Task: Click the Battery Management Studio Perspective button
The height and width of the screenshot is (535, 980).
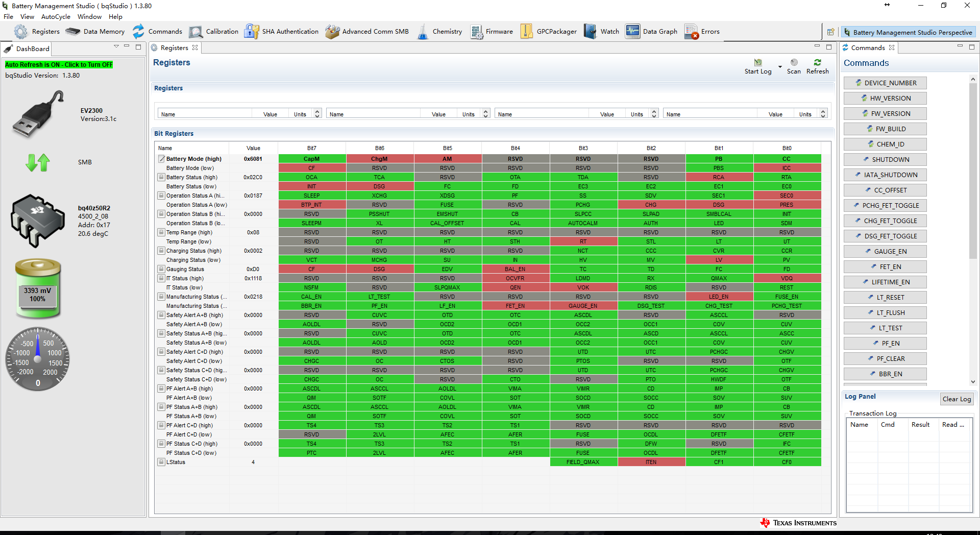Action: pyautogui.click(x=908, y=32)
